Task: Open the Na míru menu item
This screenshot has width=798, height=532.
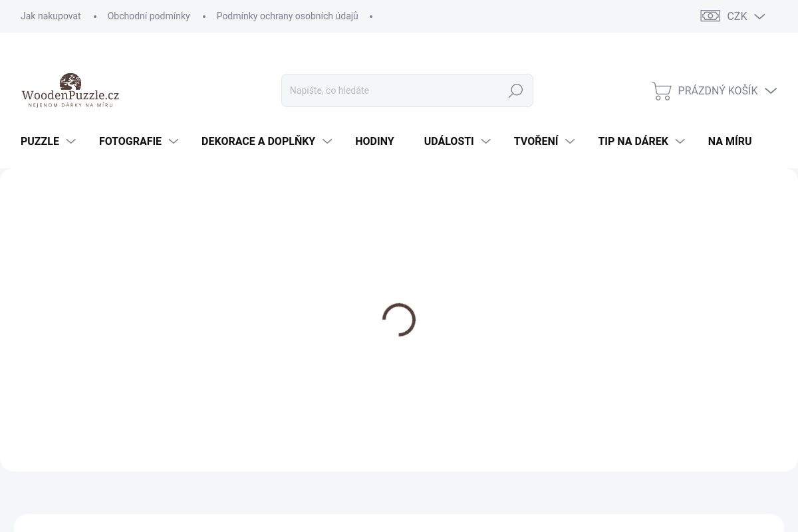Action: pyautogui.click(x=730, y=141)
